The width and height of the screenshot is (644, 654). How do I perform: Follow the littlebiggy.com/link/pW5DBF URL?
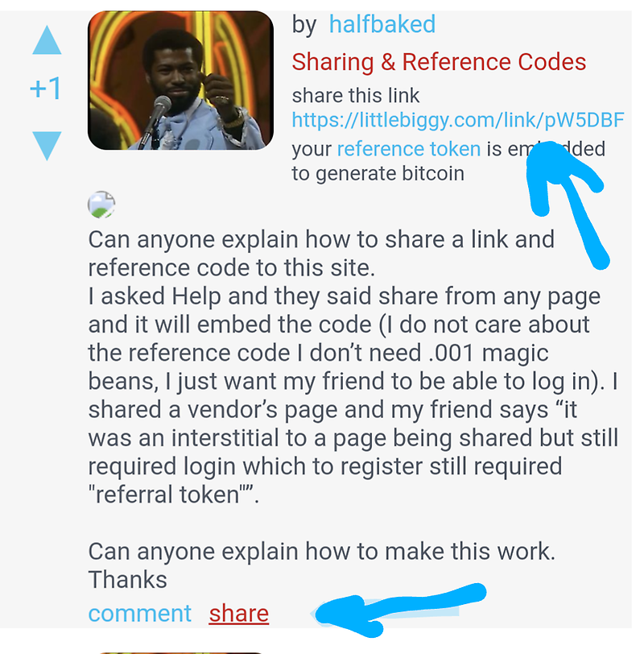tap(458, 120)
